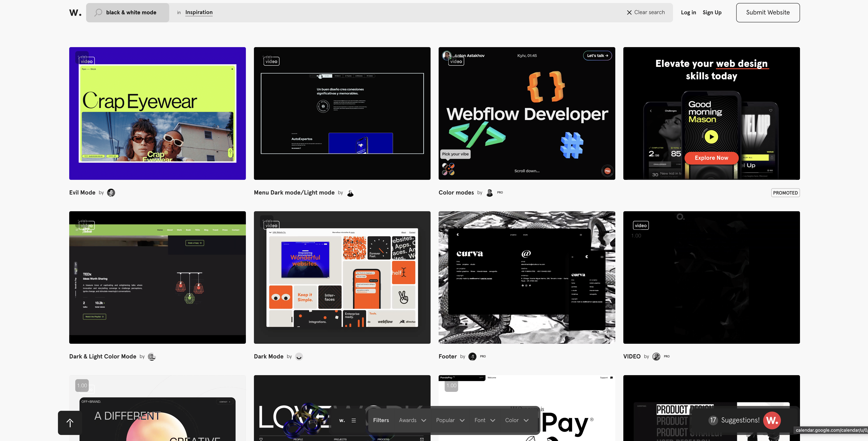The image size is (868, 441).
Task: Click the magnifier icon in the search box
Action: click(x=98, y=12)
